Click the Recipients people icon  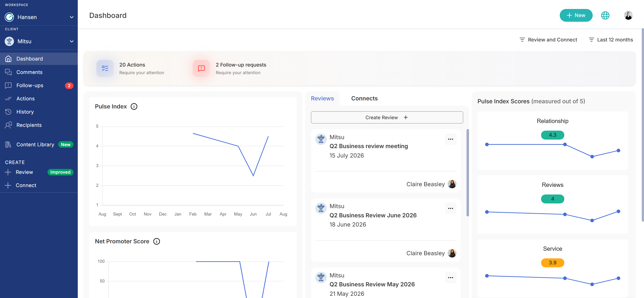click(x=8, y=125)
